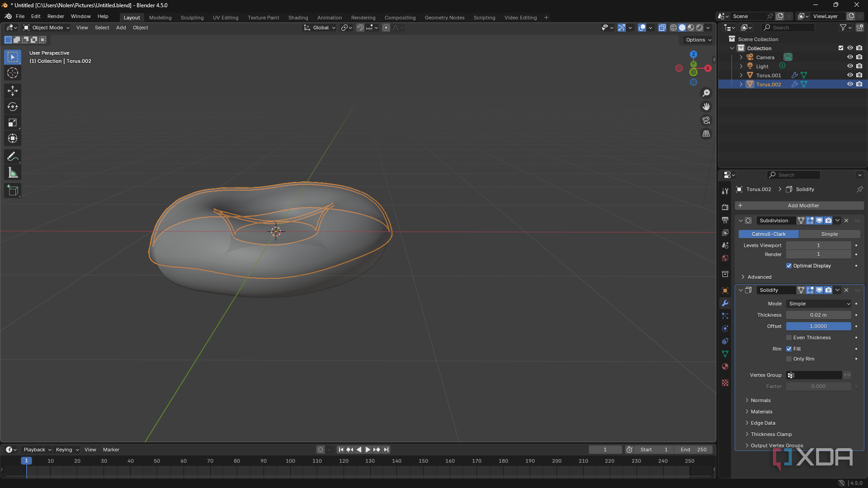Screen dimensions: 868x488
Task: Switch to the Sculpting workspace tab
Action: [192, 18]
